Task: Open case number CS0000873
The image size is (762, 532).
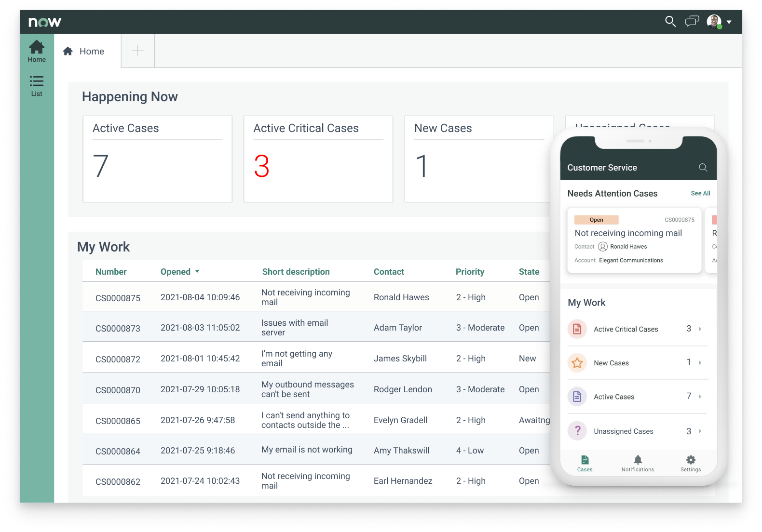Action: click(118, 329)
